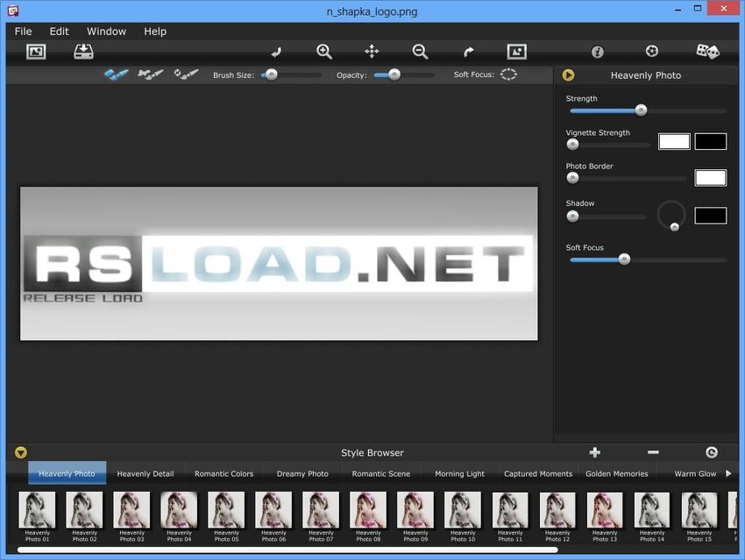Click the style thumbnails horizontal scrollbar
This screenshot has height=560, width=745.
287,550
